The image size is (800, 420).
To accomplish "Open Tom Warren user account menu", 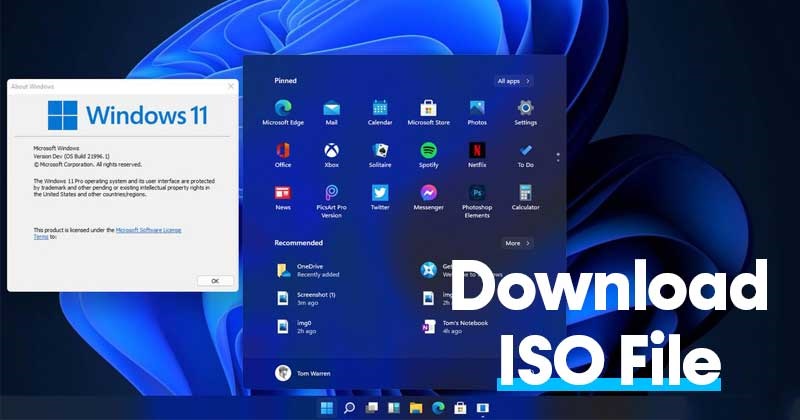I will coord(303,373).
